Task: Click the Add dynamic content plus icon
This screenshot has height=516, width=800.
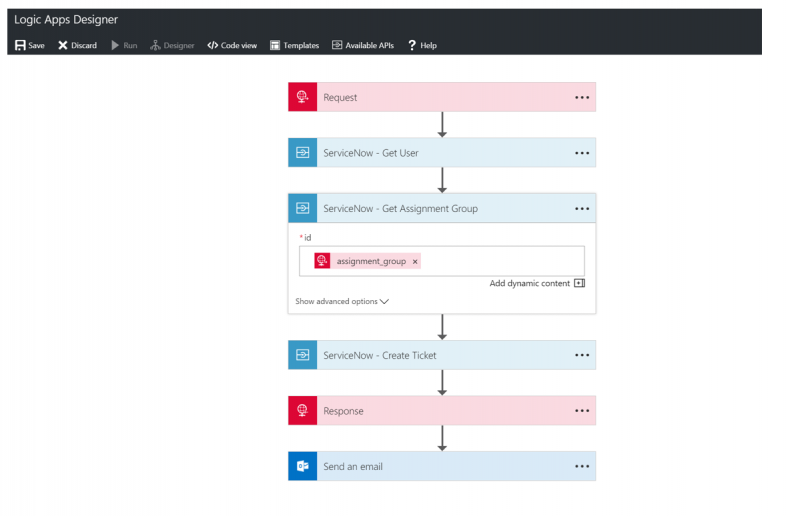Action: coord(580,283)
